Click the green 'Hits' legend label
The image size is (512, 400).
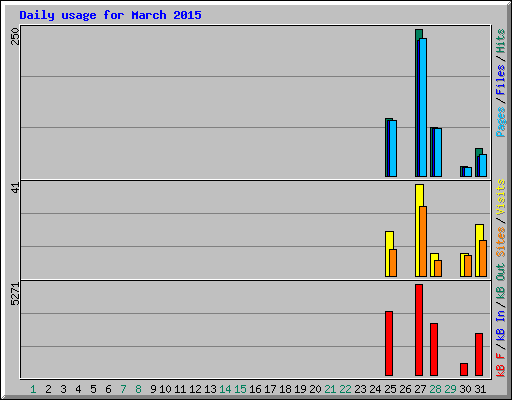(x=501, y=41)
